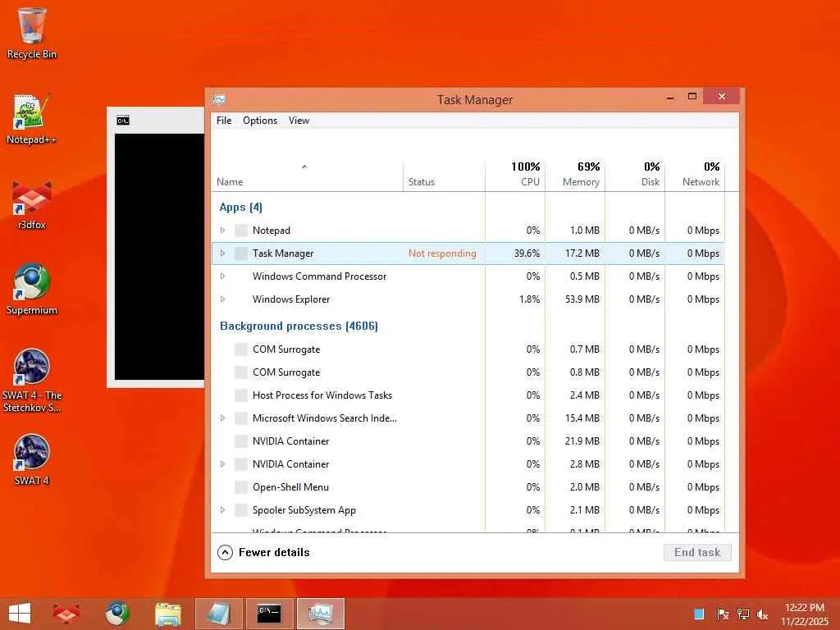Viewport: 840px width, 630px height.
Task: Sort processes by the Name column
Action: click(x=307, y=176)
